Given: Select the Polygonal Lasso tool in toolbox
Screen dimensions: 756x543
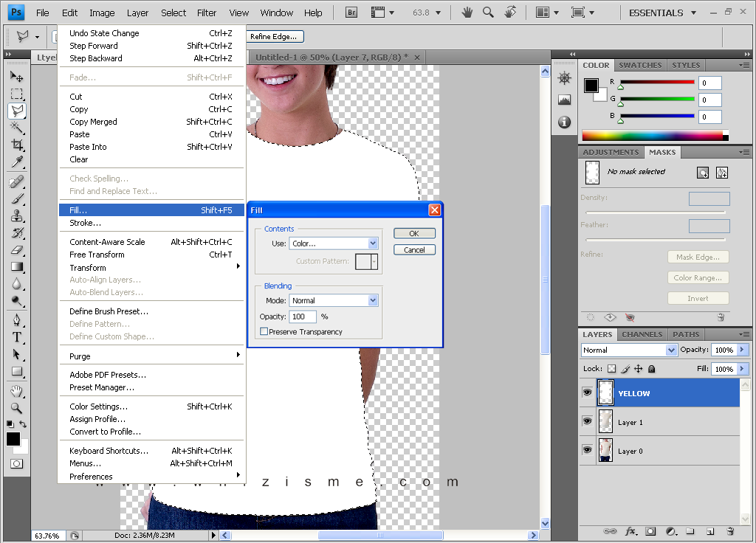Looking at the screenshot, I should tap(17, 111).
